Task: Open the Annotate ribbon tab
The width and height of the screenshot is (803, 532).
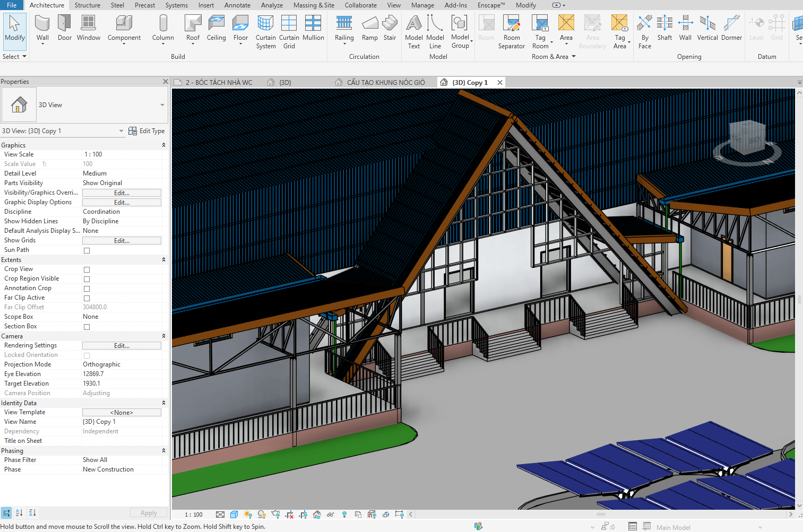Action: tap(237, 5)
